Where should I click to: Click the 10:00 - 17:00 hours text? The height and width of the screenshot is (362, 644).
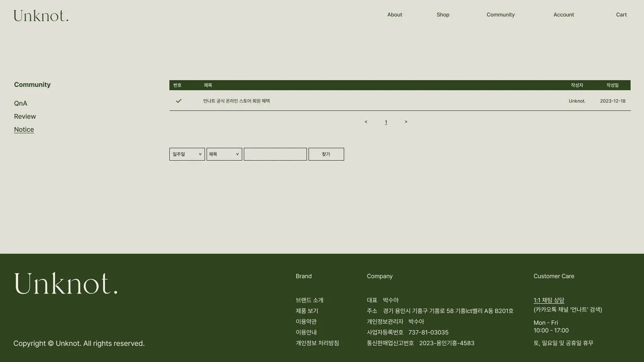click(x=551, y=331)
